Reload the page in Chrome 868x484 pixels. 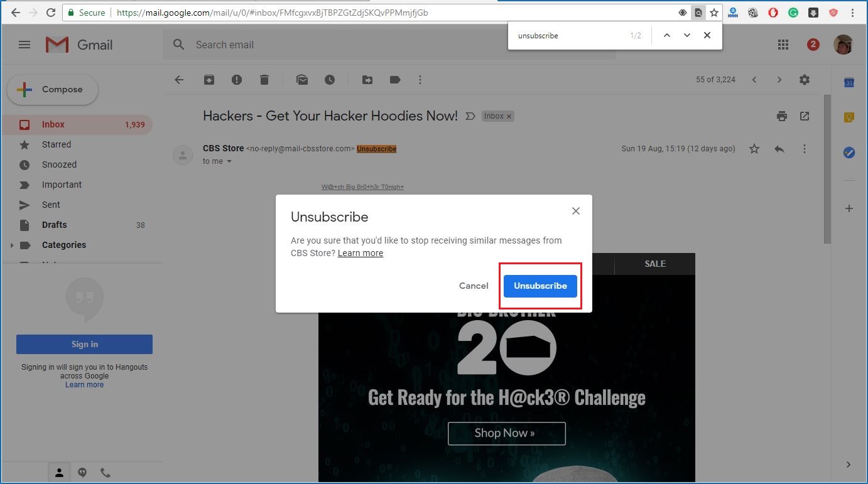click(x=51, y=12)
